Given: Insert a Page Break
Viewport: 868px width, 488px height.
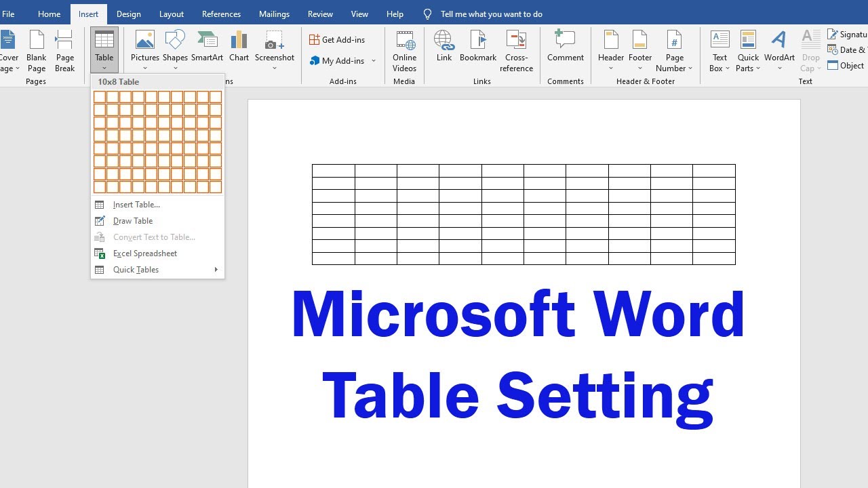Looking at the screenshot, I should tap(65, 51).
